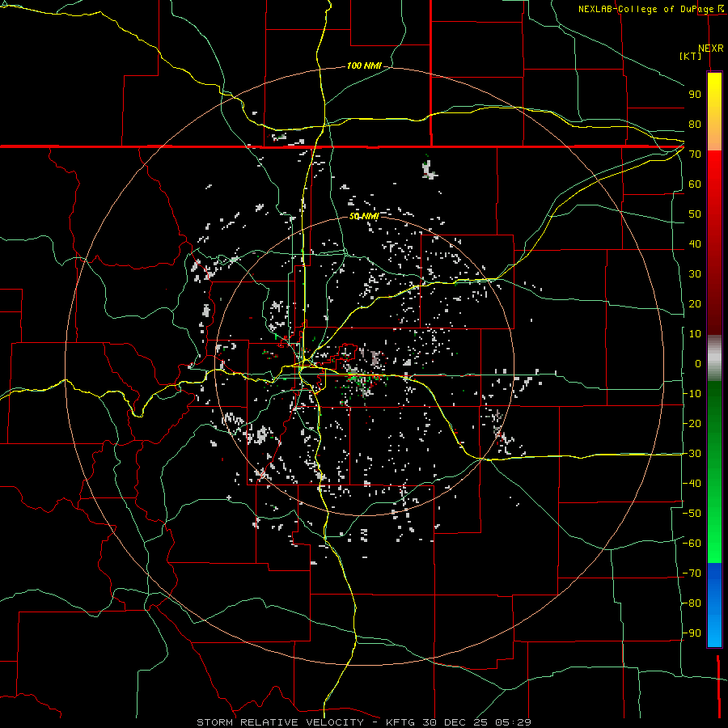Click the 50 NMI range ring label

[364, 216]
